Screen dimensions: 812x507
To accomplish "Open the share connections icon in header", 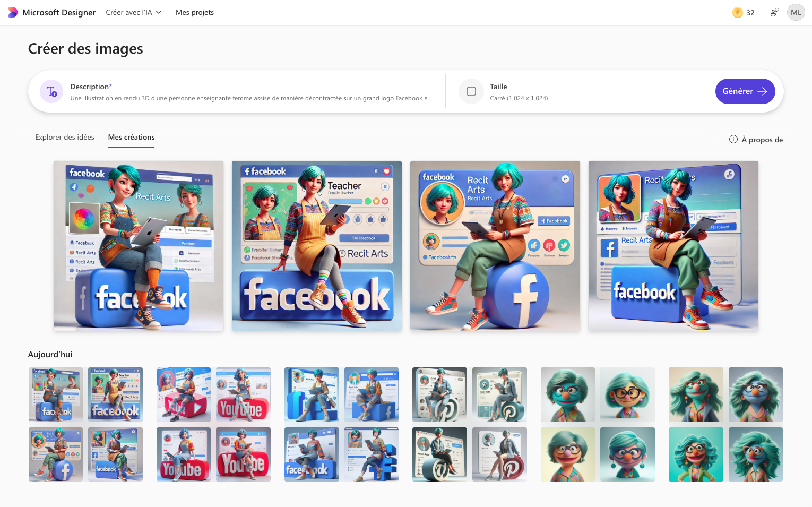I will 775,12.
